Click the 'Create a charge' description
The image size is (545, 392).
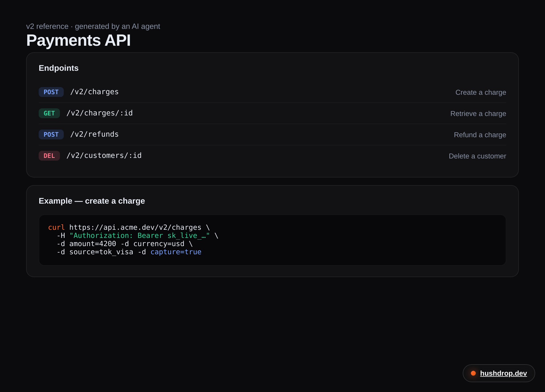pyautogui.click(x=481, y=93)
